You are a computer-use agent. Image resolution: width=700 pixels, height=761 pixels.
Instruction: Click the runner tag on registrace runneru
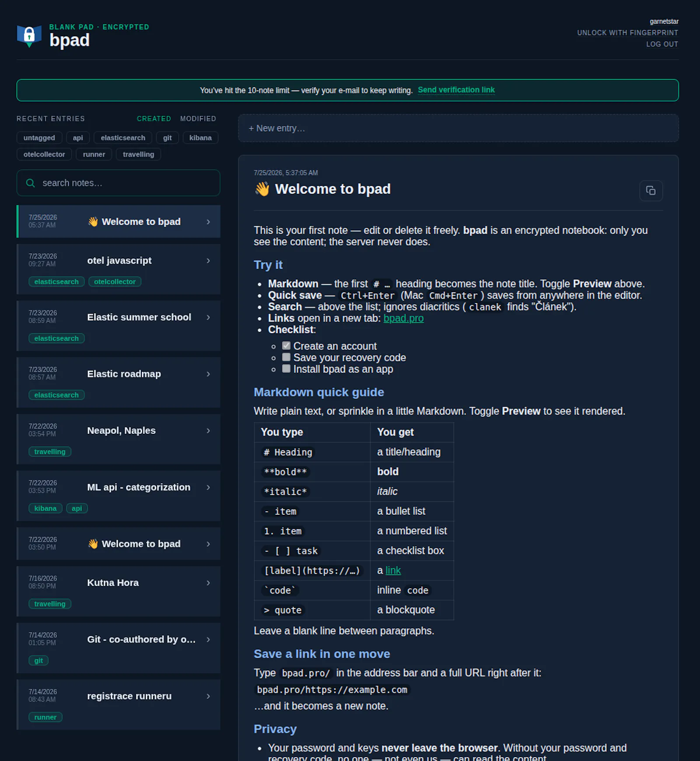coord(45,717)
